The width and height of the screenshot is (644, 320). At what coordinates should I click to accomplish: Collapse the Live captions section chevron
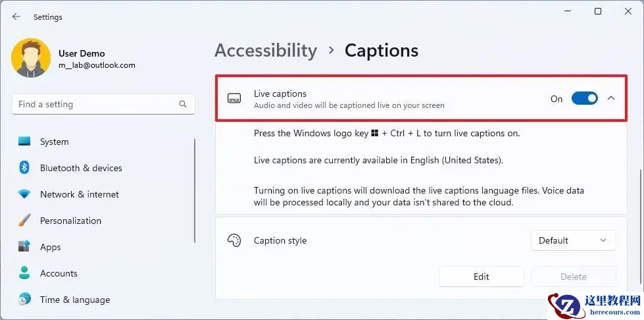[611, 99]
